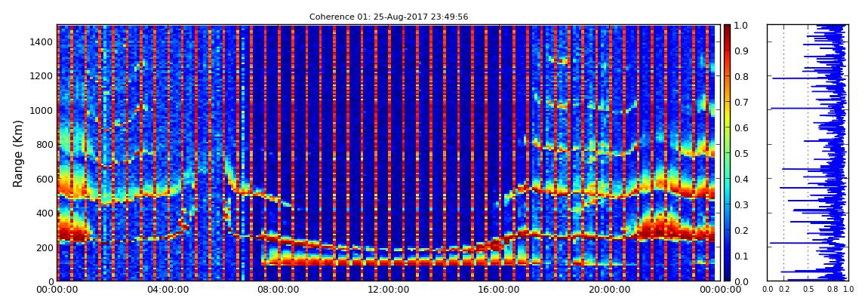Click the colorbar 0.4 label
Screen dimensions: 868x307
click(x=742, y=179)
